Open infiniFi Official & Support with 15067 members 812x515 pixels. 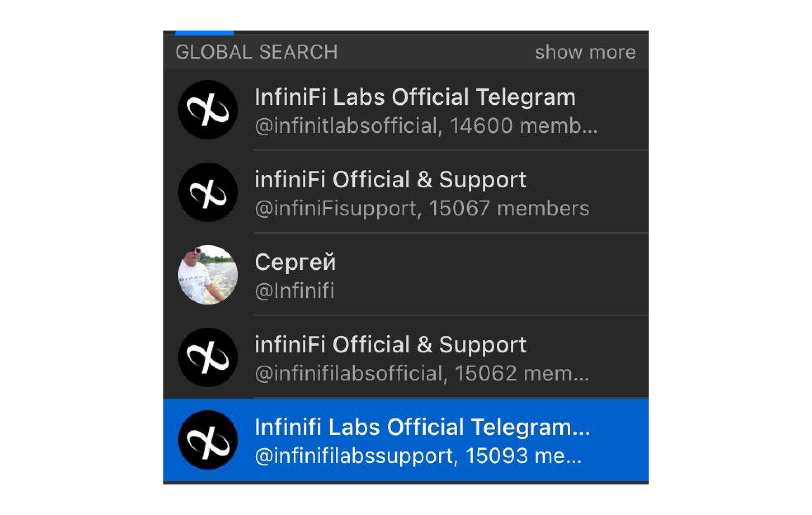tap(390, 180)
